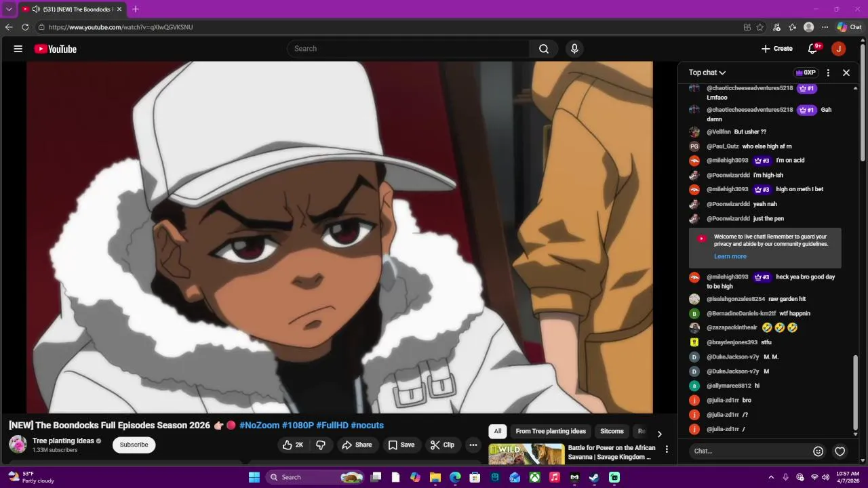
Task: Go to the YouTube home logo
Action: (55, 49)
